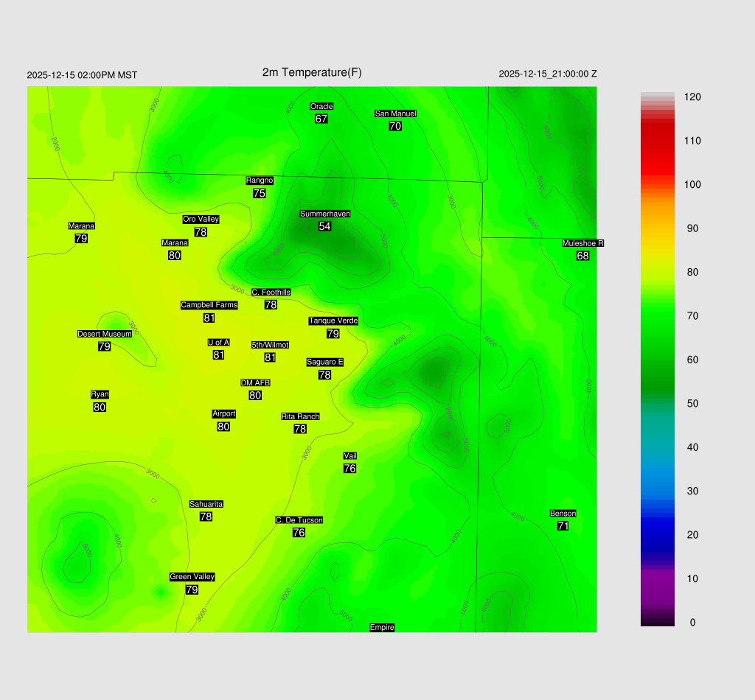Click the Empire label at map bottom

(382, 628)
